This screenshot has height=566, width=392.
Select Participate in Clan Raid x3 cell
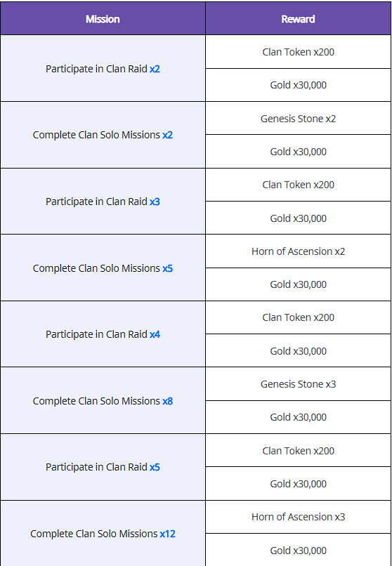click(103, 202)
